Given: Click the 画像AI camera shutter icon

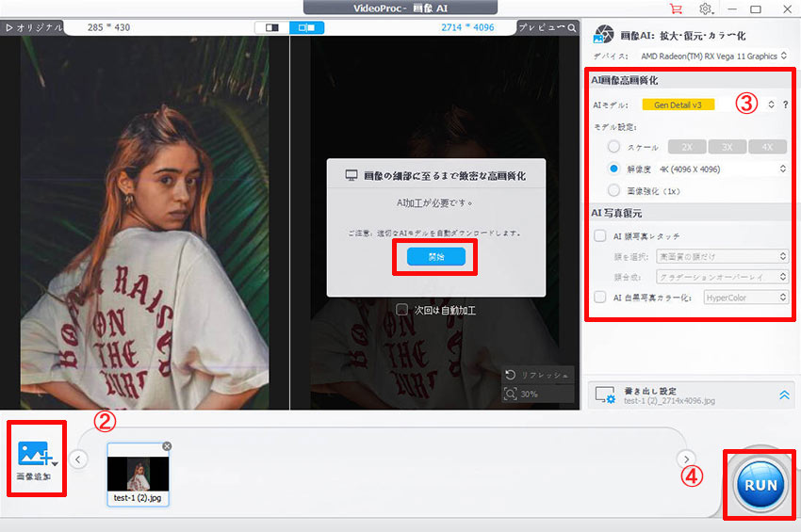Looking at the screenshot, I should (x=603, y=35).
